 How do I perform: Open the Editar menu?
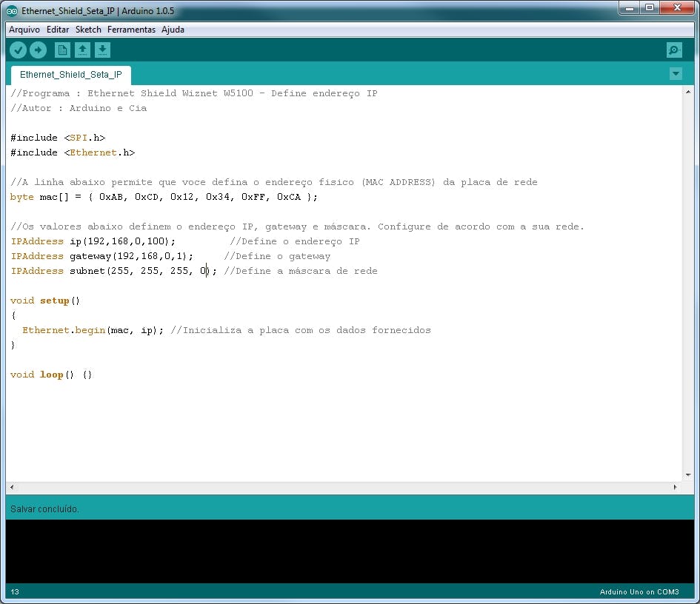click(57, 30)
